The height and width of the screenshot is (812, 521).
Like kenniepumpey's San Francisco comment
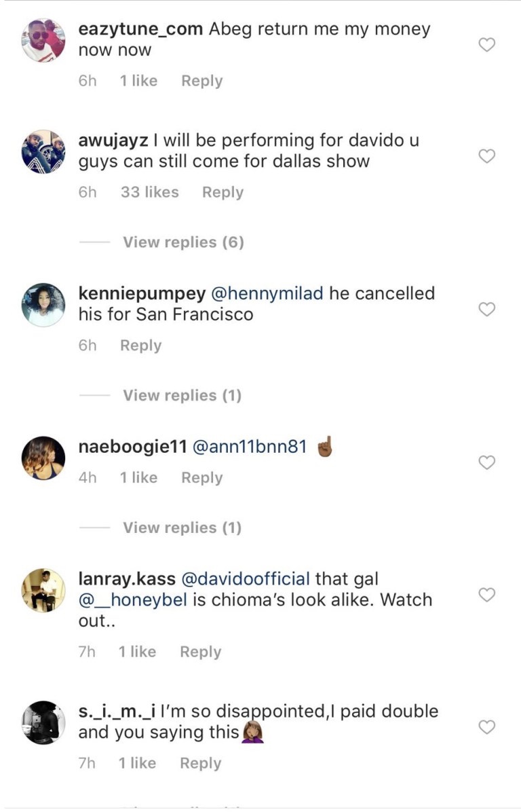click(487, 310)
